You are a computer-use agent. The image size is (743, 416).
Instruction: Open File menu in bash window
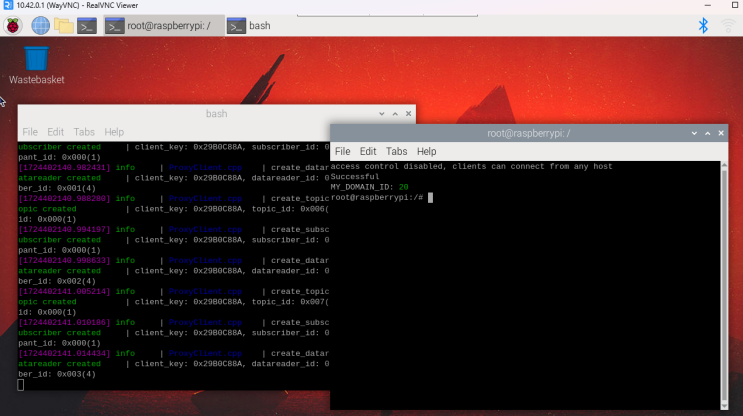pyautogui.click(x=30, y=132)
